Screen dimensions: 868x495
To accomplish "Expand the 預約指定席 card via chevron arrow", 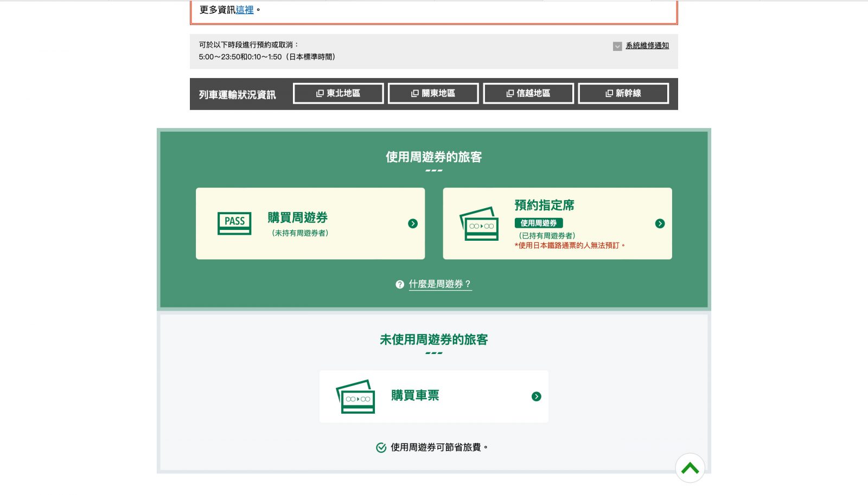I will click(x=660, y=223).
